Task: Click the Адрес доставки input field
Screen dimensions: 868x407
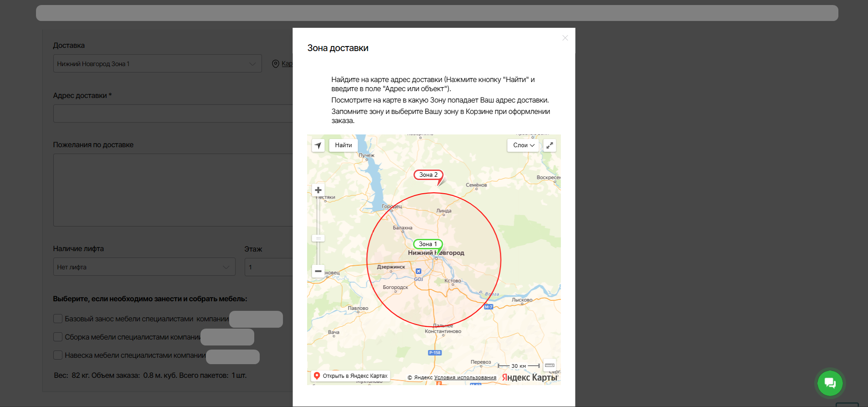Action: tap(173, 113)
